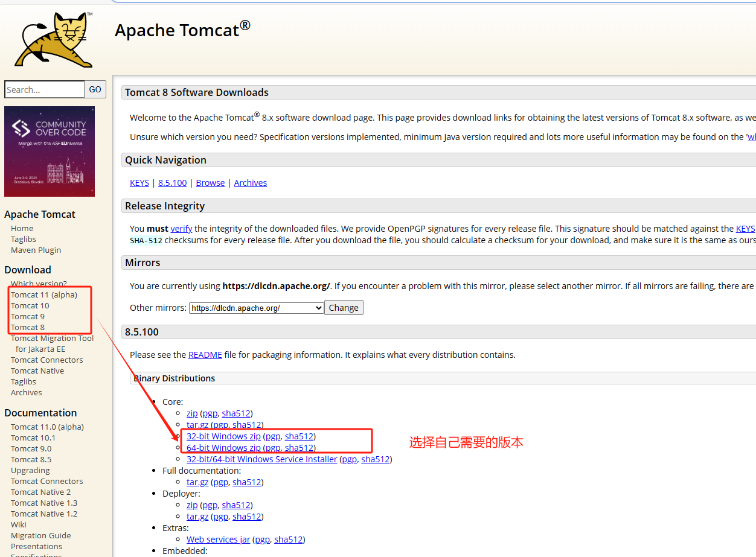The width and height of the screenshot is (756, 557).
Task: Click the Change mirror button
Action: click(x=344, y=308)
